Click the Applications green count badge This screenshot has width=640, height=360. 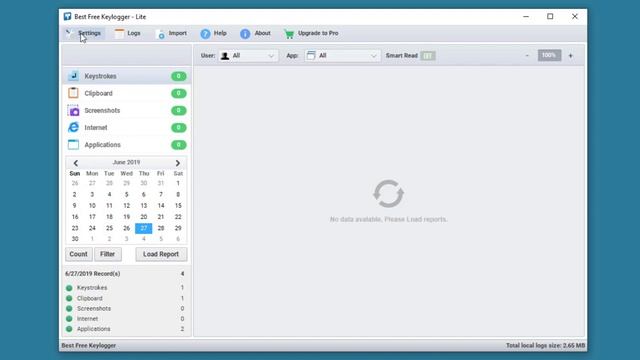point(179,145)
